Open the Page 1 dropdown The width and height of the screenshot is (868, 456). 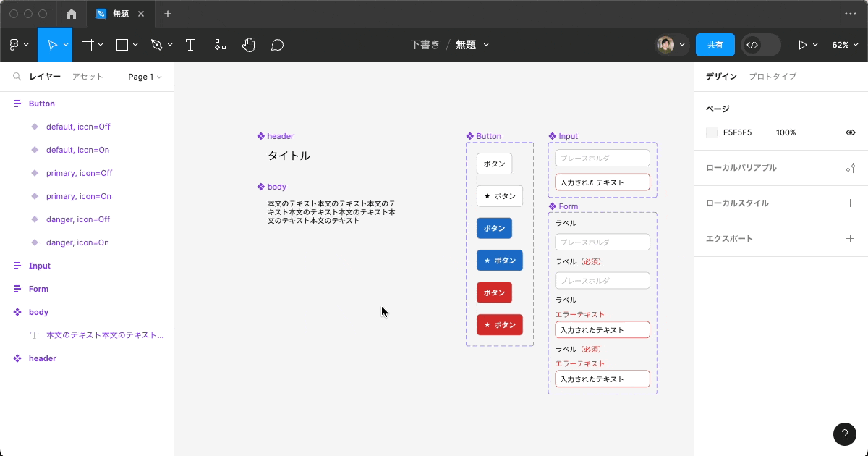145,77
